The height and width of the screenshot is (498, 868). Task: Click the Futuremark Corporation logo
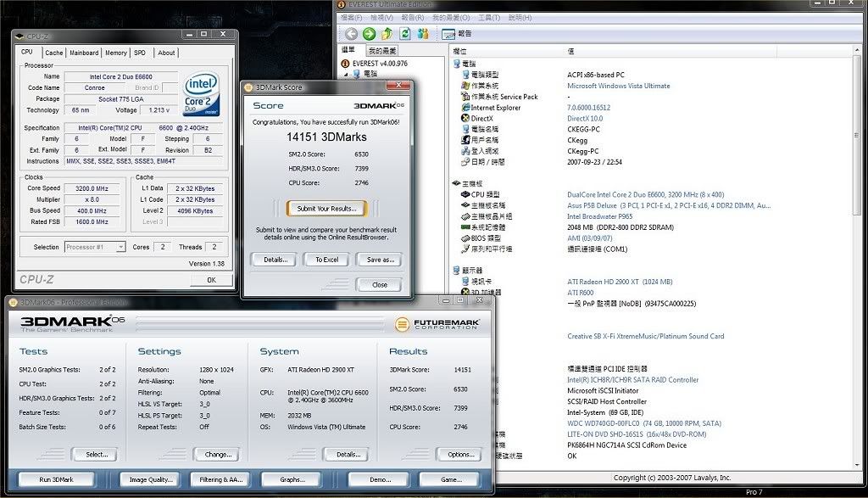point(437,324)
